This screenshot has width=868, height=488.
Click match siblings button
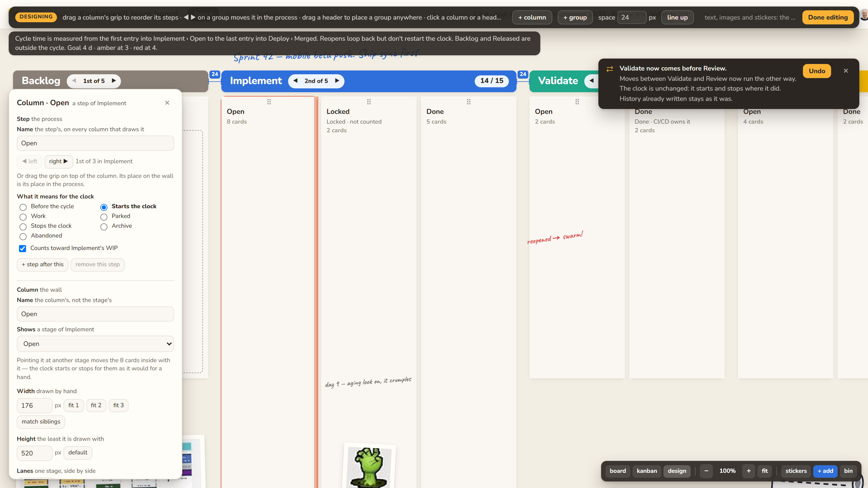(x=41, y=422)
